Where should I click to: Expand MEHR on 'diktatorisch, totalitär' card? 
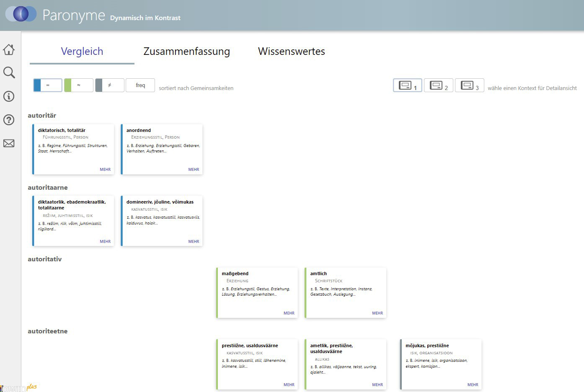(x=105, y=170)
